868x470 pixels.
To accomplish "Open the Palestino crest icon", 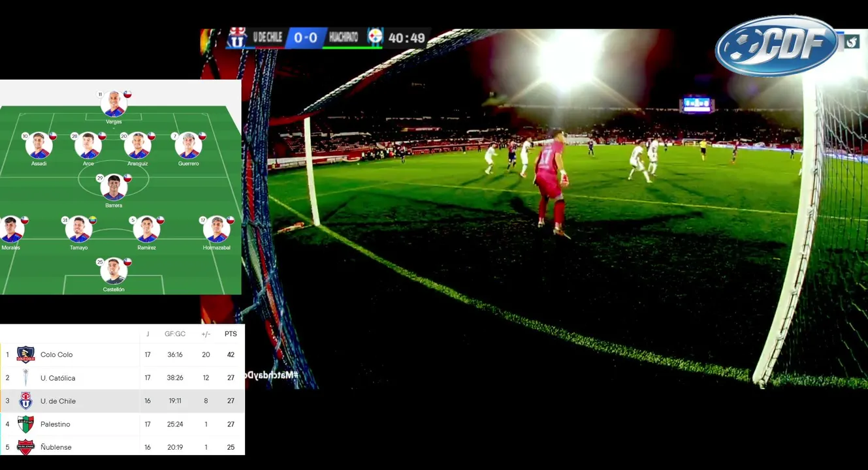I will click(x=25, y=424).
